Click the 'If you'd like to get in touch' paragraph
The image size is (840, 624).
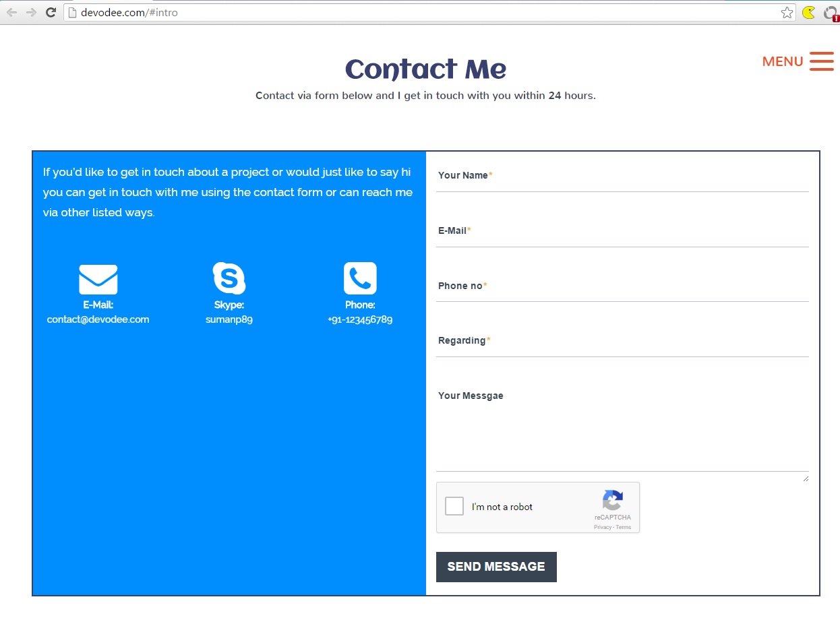click(x=228, y=192)
